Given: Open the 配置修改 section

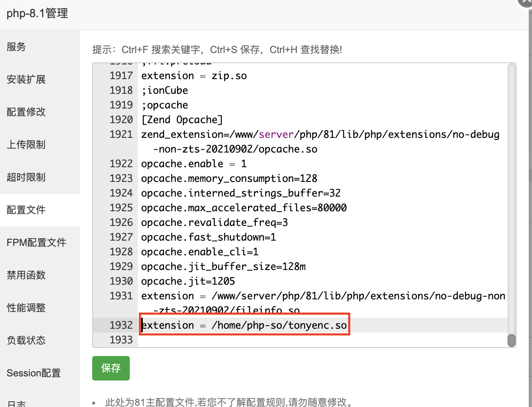Looking at the screenshot, I should coord(26,112).
